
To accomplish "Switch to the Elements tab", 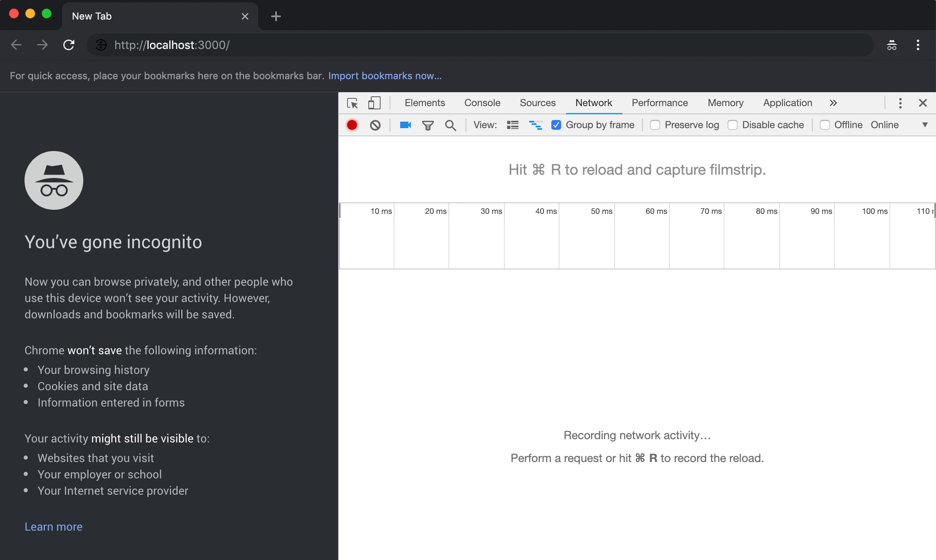I will [425, 103].
